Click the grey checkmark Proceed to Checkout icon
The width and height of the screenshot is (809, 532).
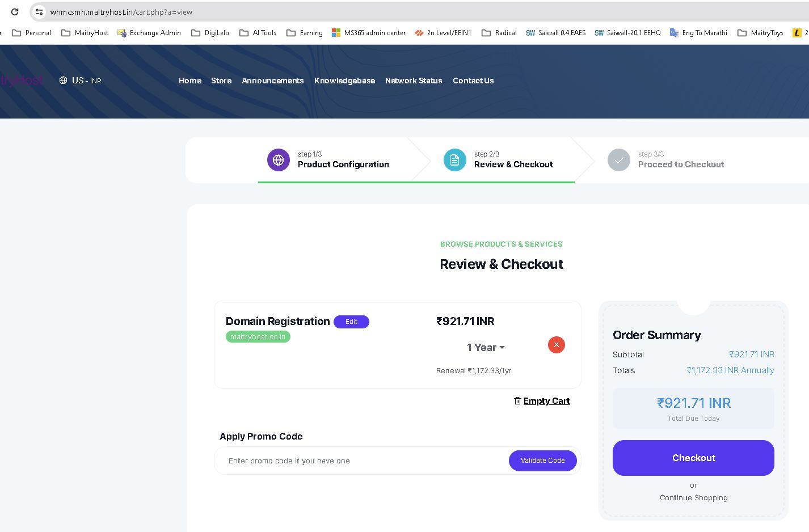(x=618, y=160)
